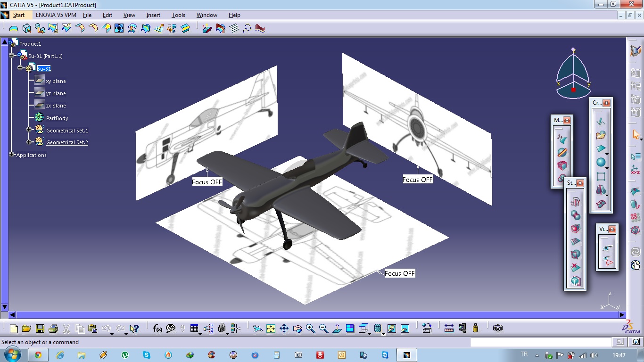This screenshot has width=644, height=362.
Task: Click the four-patch grid icon in top toolbar
Action: point(119,28)
